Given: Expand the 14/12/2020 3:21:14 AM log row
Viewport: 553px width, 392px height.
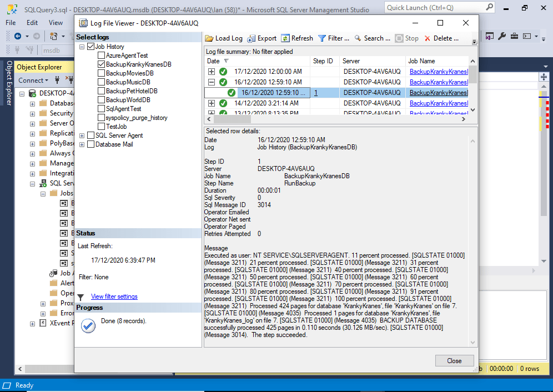Looking at the screenshot, I should click(x=211, y=103).
